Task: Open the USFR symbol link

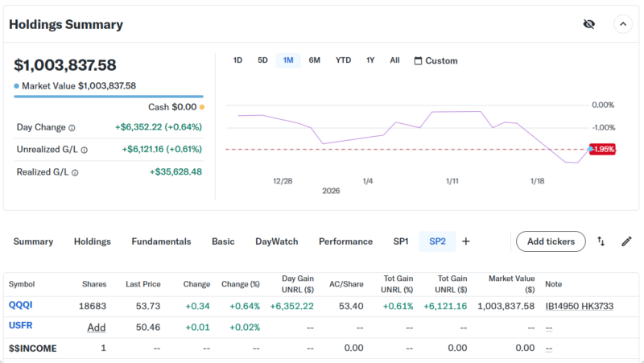Action: coord(21,326)
